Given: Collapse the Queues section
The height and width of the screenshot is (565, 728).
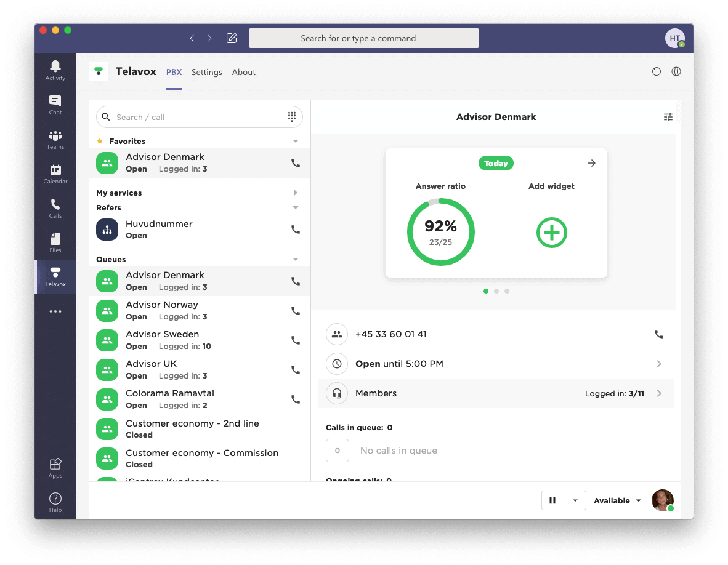Looking at the screenshot, I should [x=295, y=259].
